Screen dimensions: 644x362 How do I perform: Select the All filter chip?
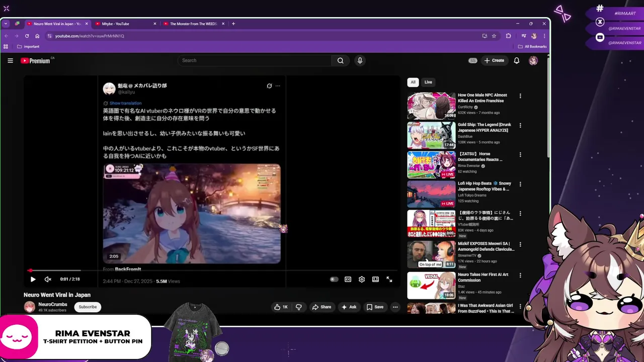click(x=413, y=82)
